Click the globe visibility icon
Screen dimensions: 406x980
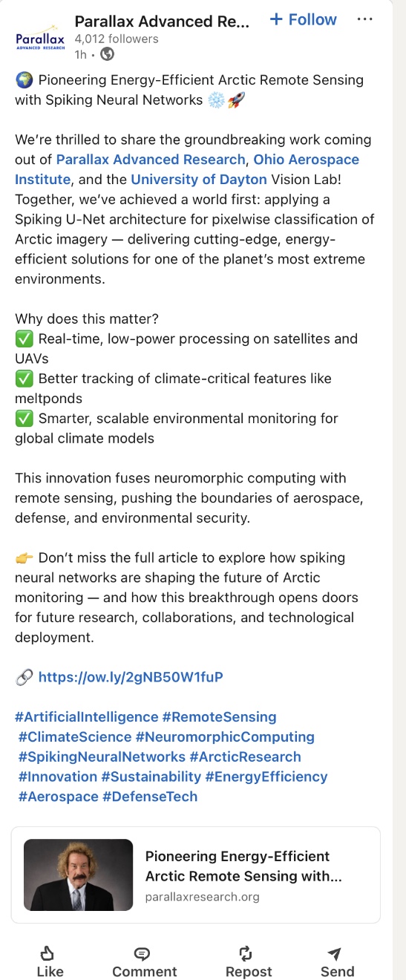(107, 53)
